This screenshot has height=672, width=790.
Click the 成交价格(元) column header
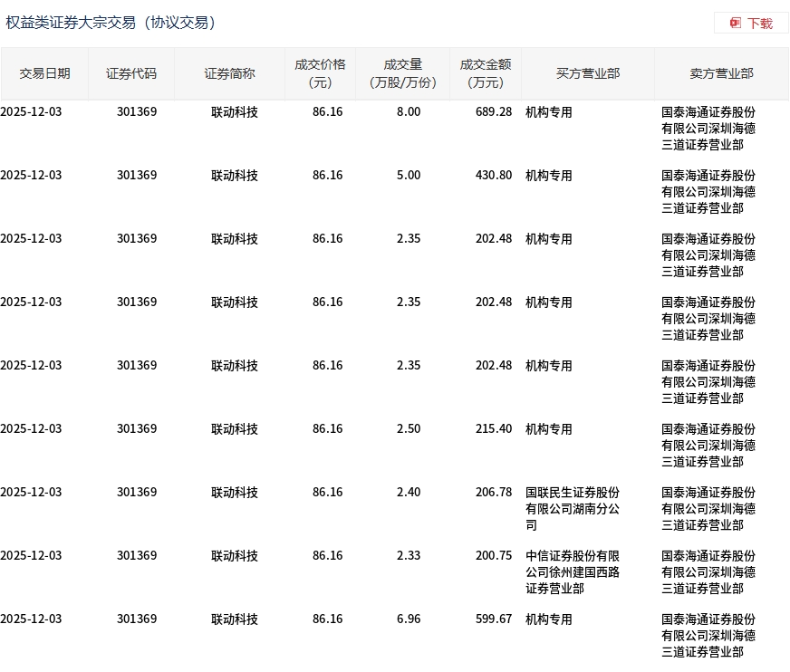[320, 74]
